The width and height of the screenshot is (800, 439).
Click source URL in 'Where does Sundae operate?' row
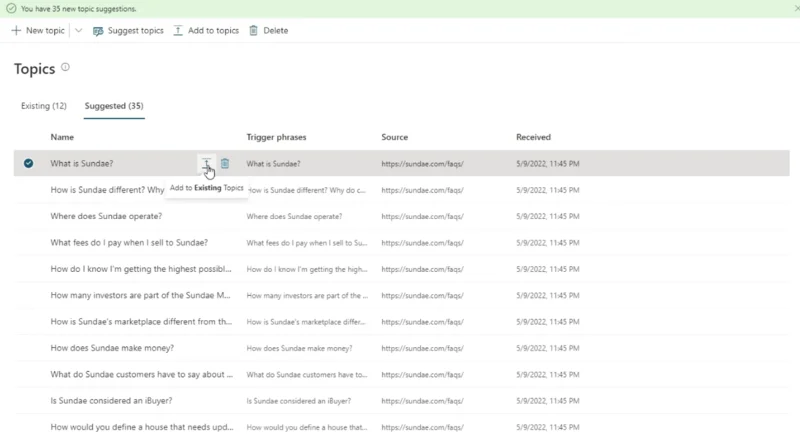tap(422, 216)
